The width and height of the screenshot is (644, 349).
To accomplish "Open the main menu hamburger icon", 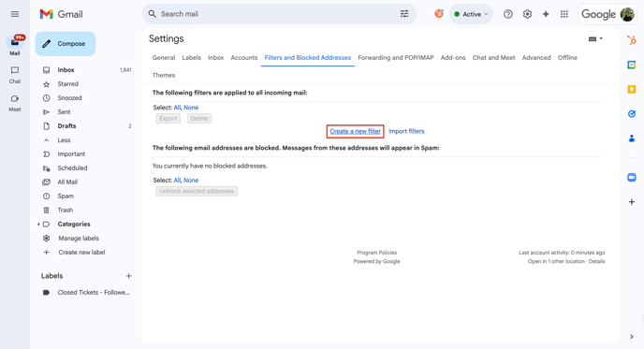I will point(15,14).
